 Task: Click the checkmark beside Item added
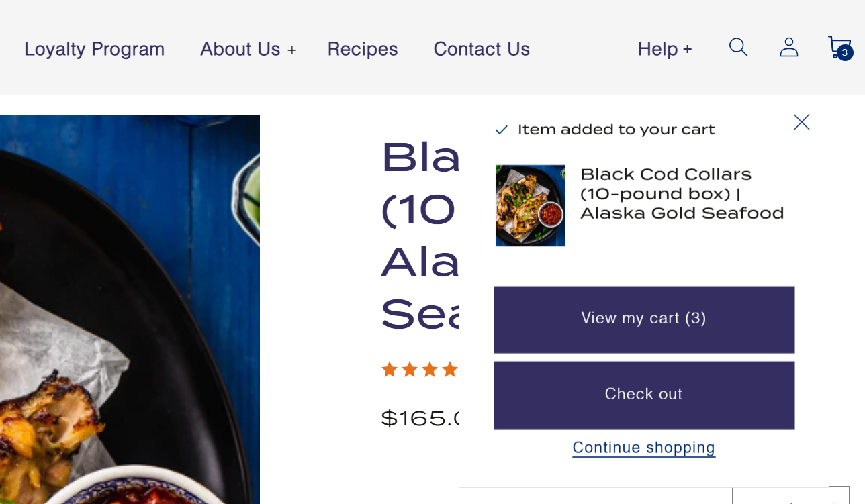[501, 130]
